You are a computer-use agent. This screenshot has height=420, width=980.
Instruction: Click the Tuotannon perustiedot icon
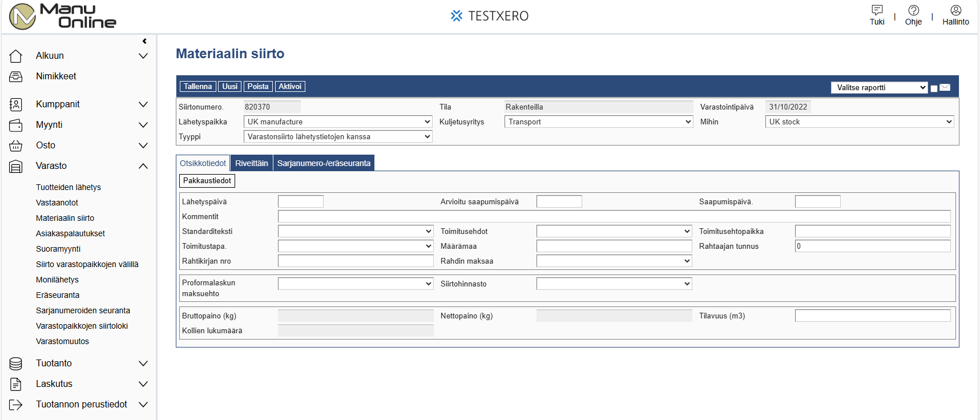pyautogui.click(x=16, y=405)
